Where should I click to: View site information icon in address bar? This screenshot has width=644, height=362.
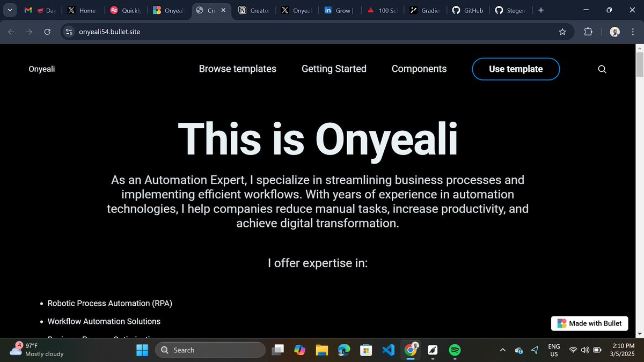(x=69, y=32)
